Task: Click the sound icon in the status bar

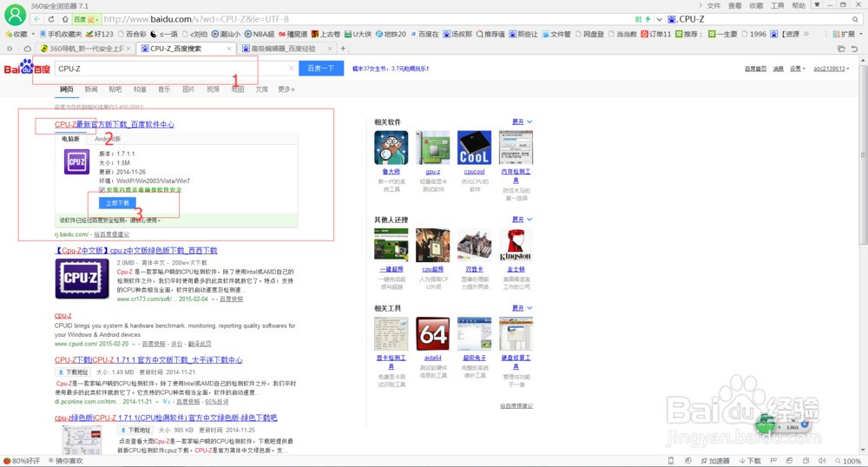Action: 822,461
